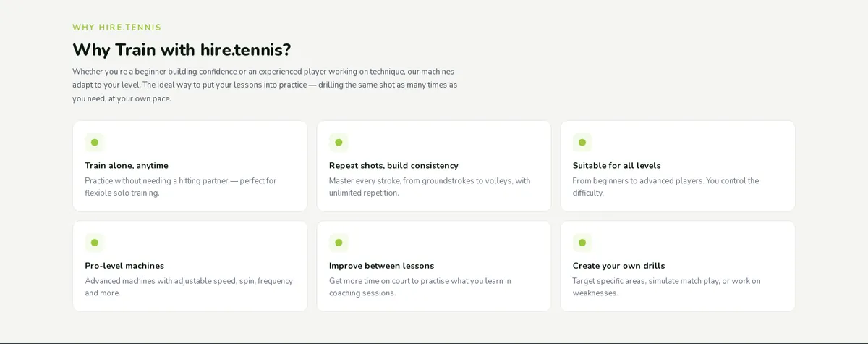Viewport: 868px width, 344px height.
Task: Click the green dot icon above Repeat shots, build consistency
Action: 339,143
